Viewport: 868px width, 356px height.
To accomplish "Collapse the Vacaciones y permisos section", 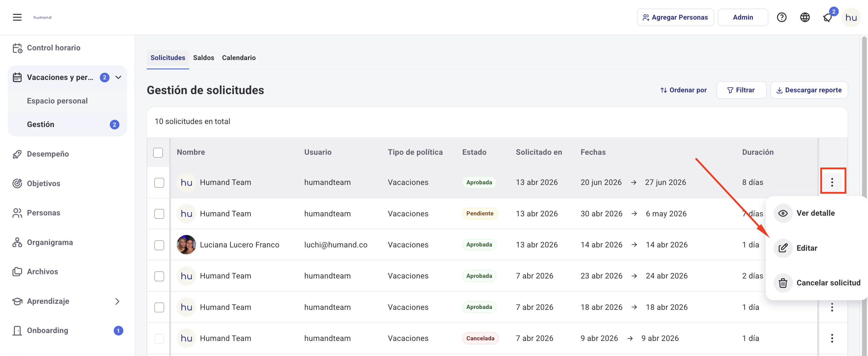I will pos(118,78).
